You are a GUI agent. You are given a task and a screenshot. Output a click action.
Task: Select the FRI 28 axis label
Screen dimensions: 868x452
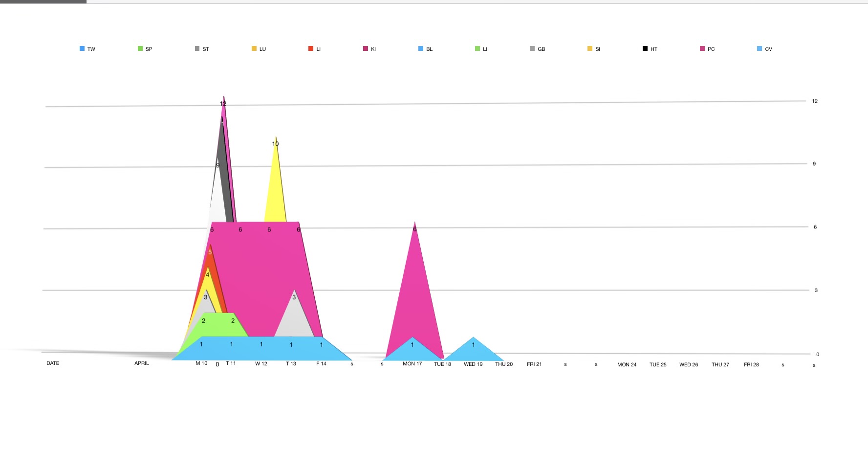[751, 364]
